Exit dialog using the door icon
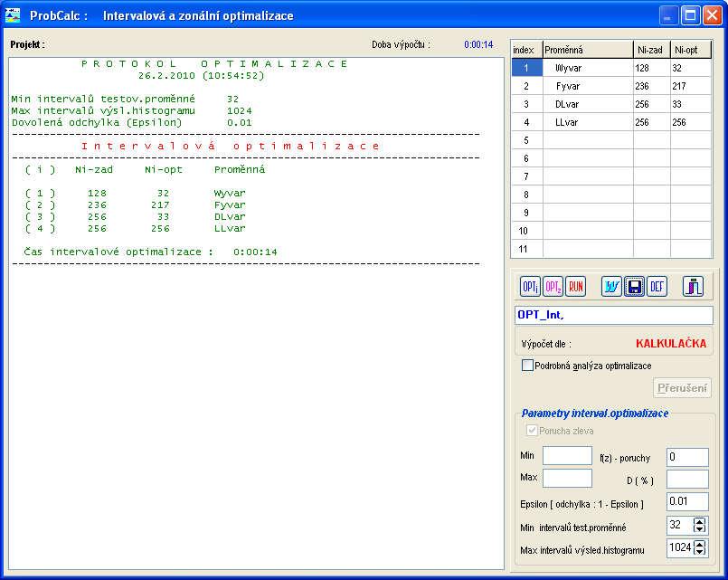 point(693,287)
